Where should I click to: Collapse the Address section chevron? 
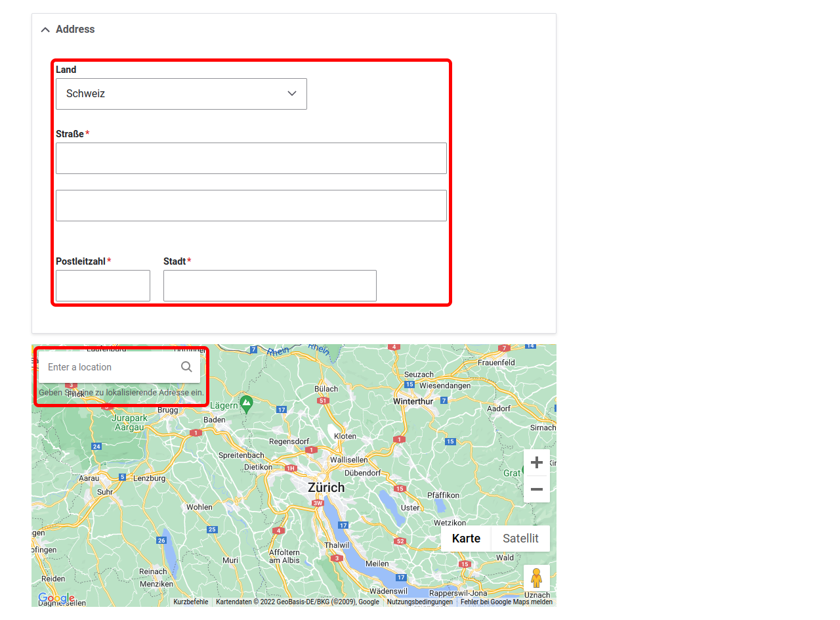coord(45,30)
